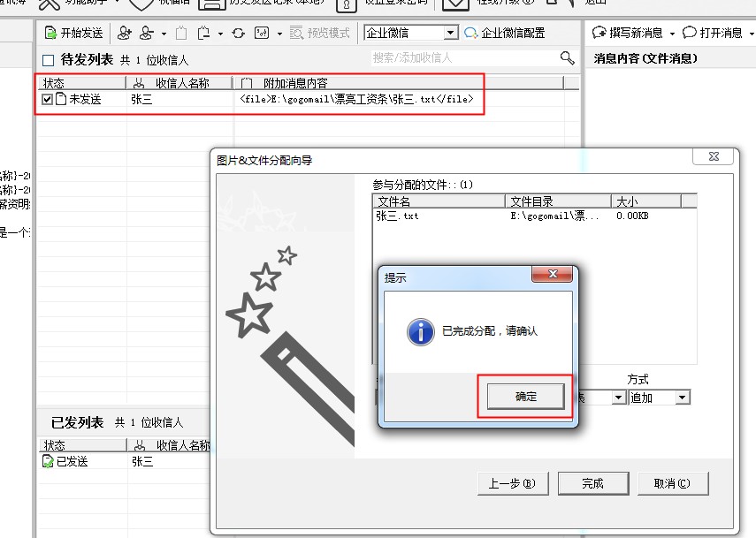The image size is (756, 538).
Task: Click the 开始发送 send icon
Action: (50, 33)
